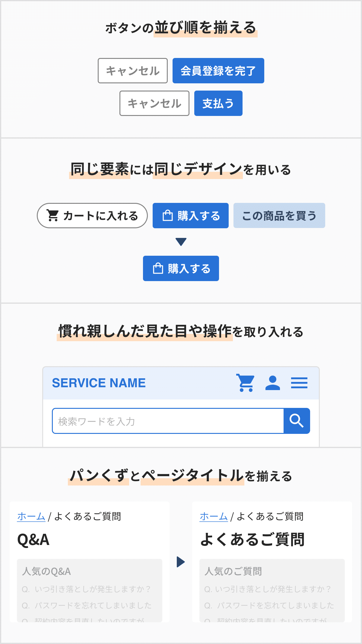Focus the 検索ワードを入力 search field
The width and height of the screenshot is (362, 644).
coord(168,421)
